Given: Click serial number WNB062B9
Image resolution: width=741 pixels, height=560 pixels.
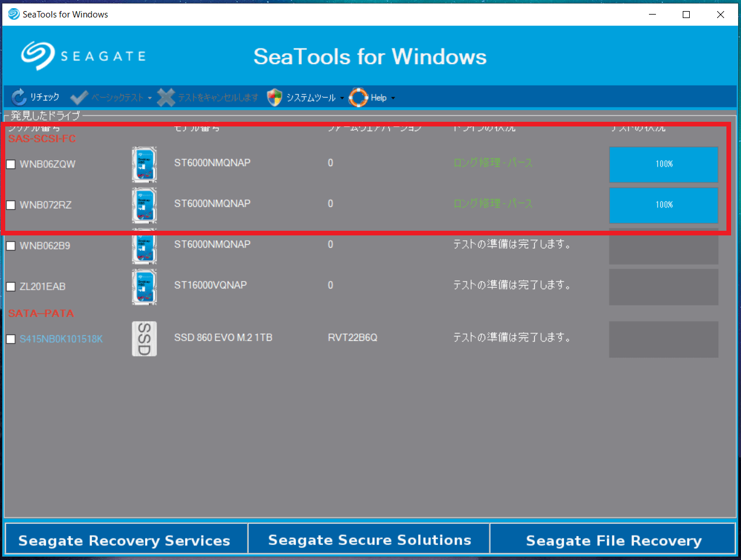Looking at the screenshot, I should coord(45,246).
